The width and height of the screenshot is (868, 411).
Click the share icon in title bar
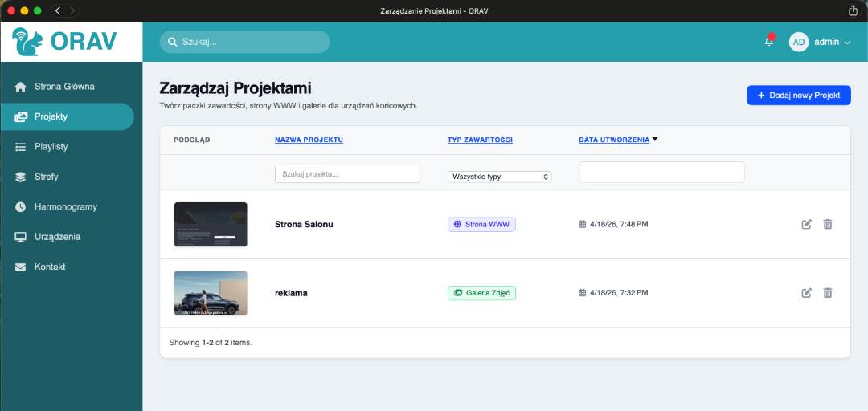(x=853, y=10)
